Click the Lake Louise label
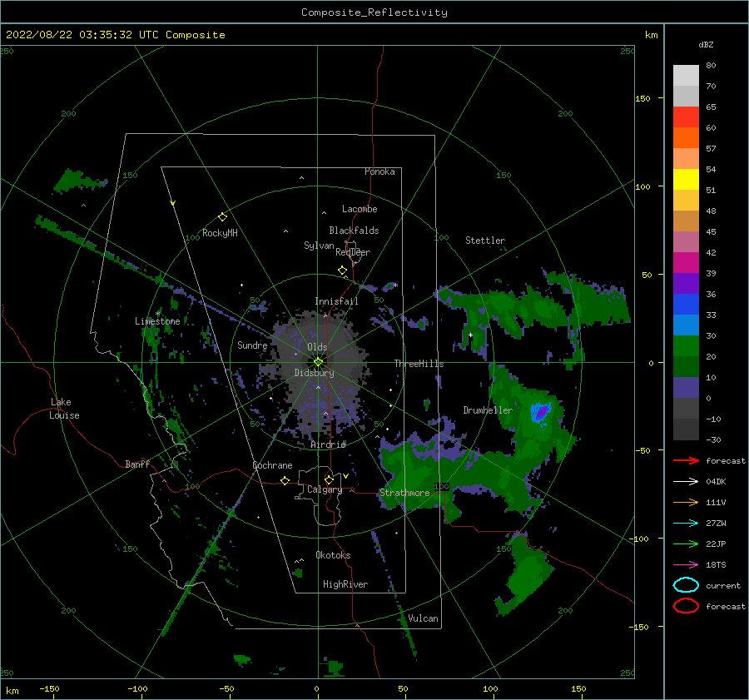Image resolution: width=749 pixels, height=700 pixels. coord(64,409)
